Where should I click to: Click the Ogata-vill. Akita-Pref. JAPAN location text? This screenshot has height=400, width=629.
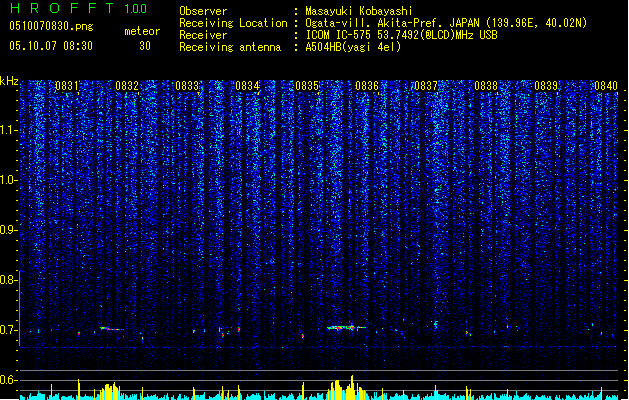point(446,23)
